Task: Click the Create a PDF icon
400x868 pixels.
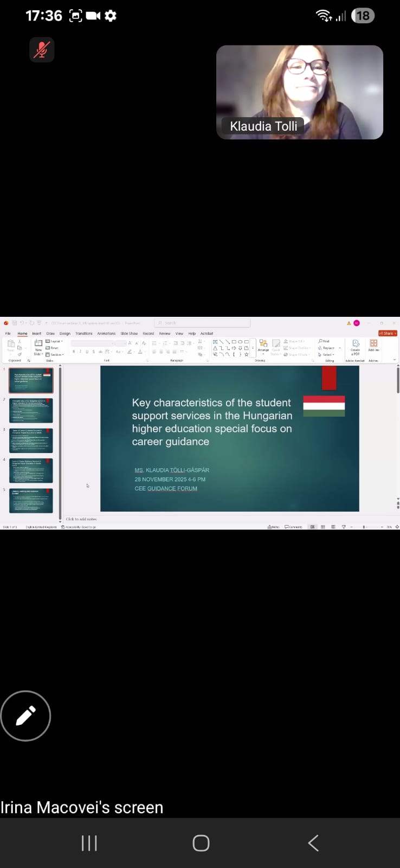Action: click(356, 346)
